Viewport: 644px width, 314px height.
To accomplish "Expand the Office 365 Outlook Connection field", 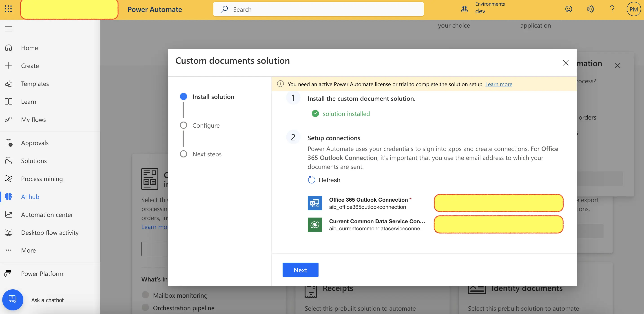I will (498, 203).
